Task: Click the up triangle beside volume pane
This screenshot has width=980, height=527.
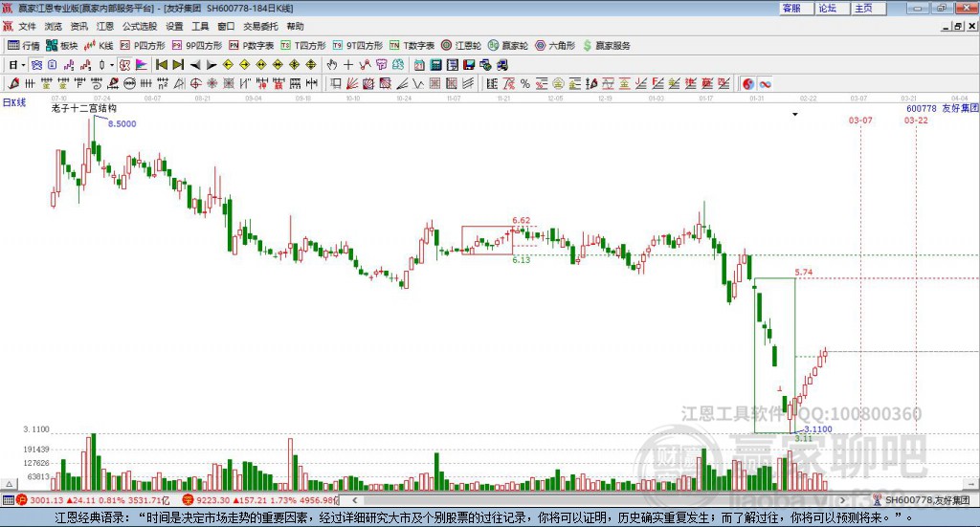Action: [9, 484]
